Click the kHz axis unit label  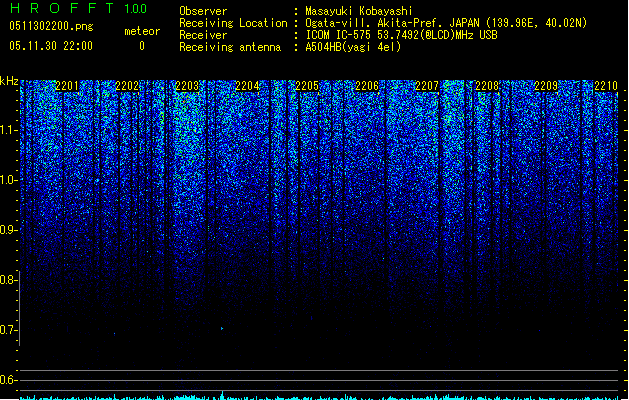(x=9, y=81)
